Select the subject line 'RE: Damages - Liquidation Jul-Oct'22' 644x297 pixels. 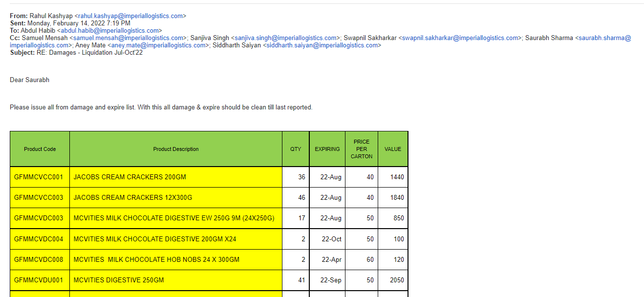[x=89, y=52]
